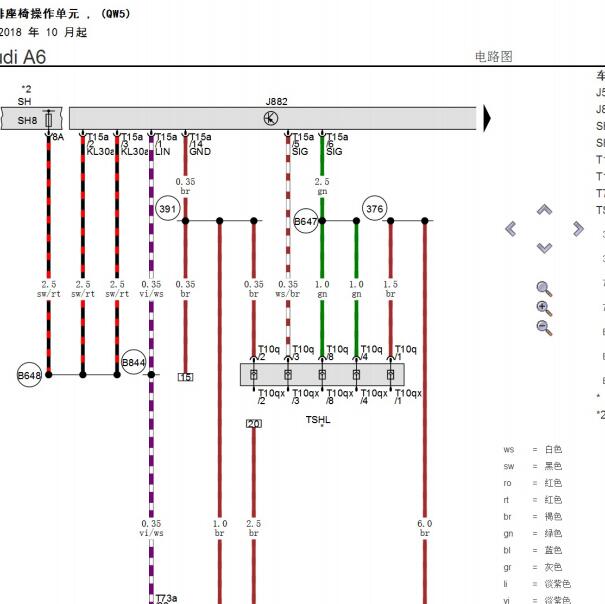Click the T73a connector label

166,598
